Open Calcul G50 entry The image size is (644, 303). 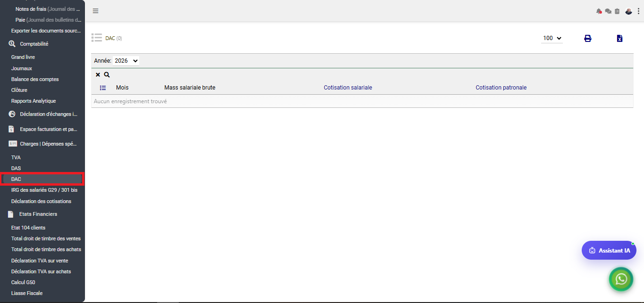click(23, 282)
